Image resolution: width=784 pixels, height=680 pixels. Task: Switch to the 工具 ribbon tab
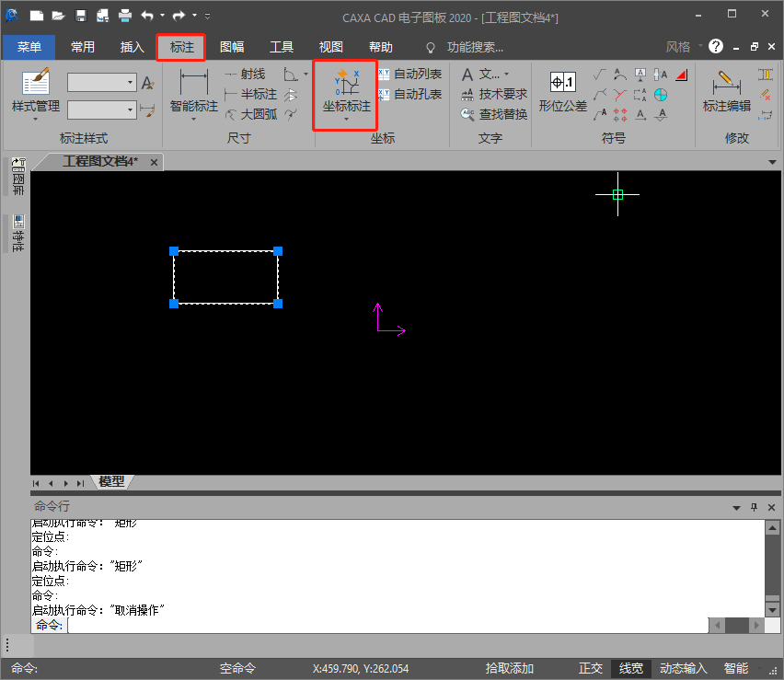click(282, 47)
